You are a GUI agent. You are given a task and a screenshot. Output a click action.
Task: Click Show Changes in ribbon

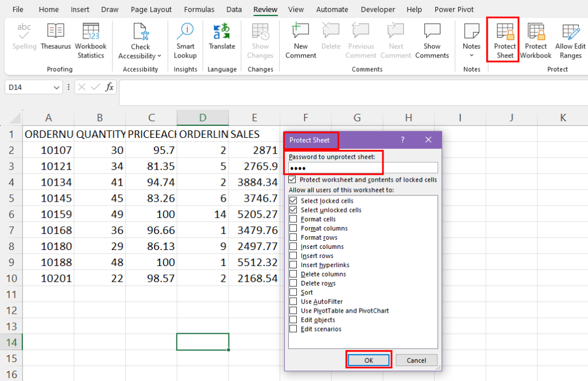[x=260, y=41]
